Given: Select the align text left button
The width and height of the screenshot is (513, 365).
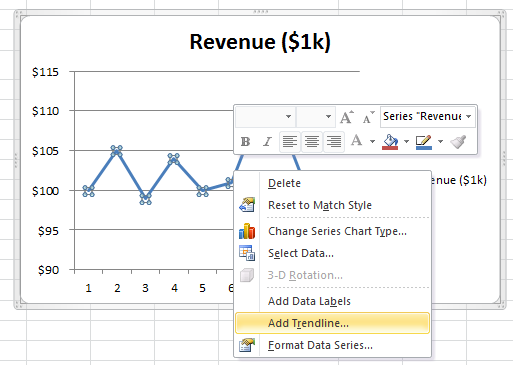Looking at the screenshot, I should click(290, 142).
